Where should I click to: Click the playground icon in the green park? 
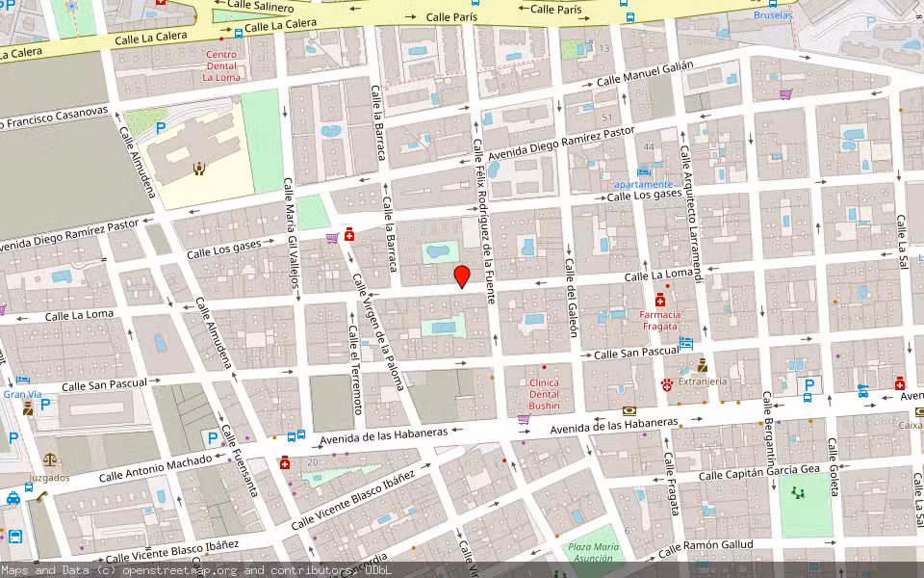click(798, 491)
